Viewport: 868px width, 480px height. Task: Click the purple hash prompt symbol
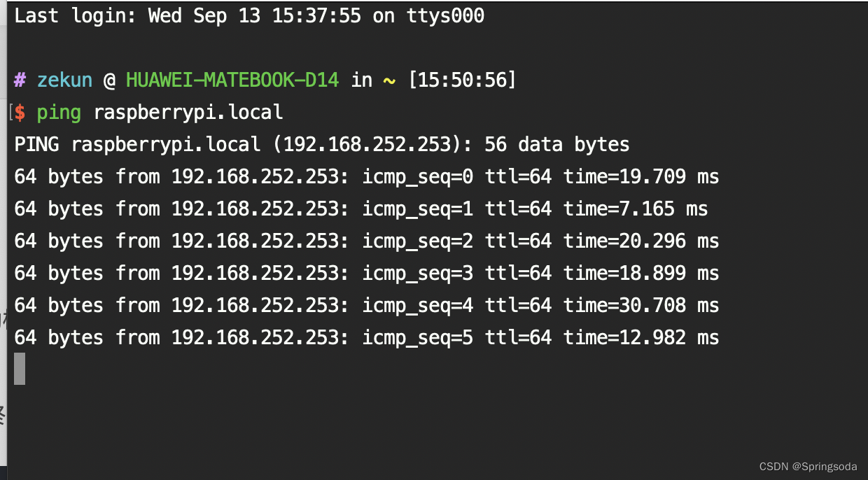coord(20,80)
